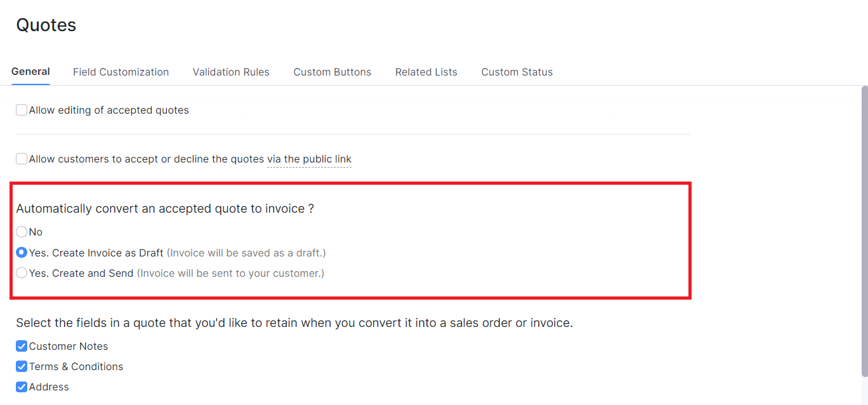Uncheck the Customer Notes checkbox
Image resolution: width=868 pixels, height=405 pixels.
(x=22, y=346)
